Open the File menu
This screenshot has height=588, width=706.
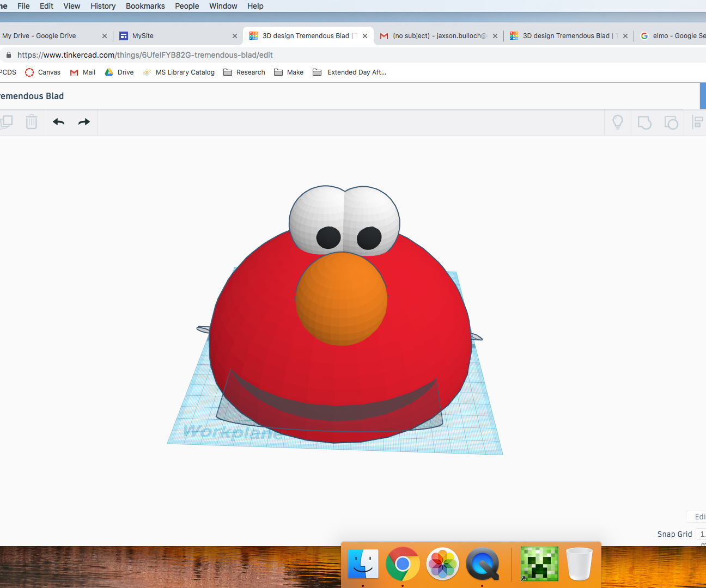tap(23, 6)
